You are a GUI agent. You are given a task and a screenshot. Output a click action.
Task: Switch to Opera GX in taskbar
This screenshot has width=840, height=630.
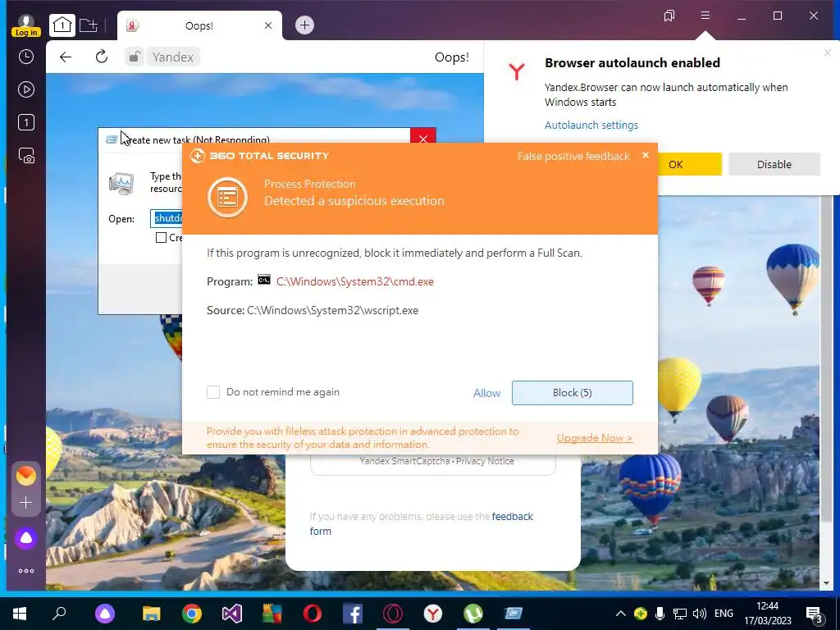pos(393,614)
